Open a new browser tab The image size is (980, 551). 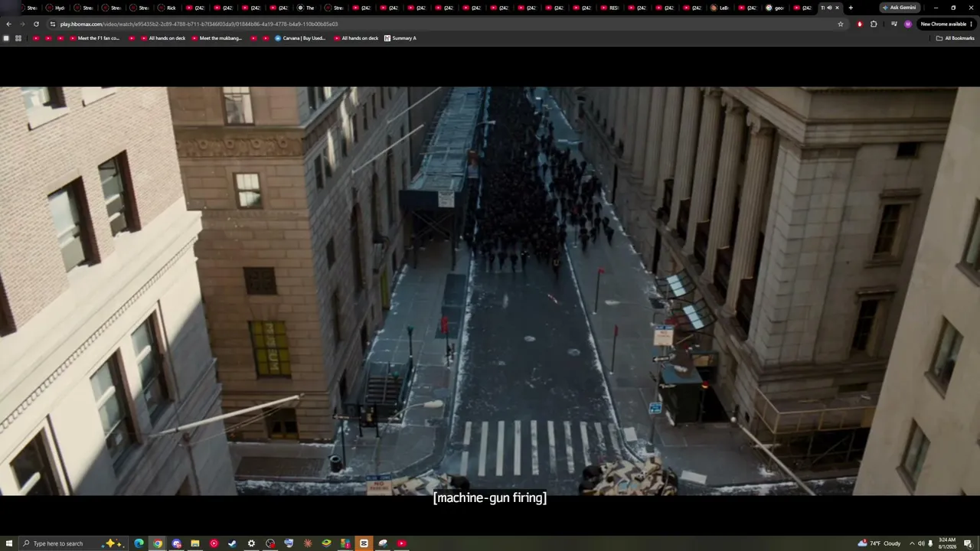(851, 8)
